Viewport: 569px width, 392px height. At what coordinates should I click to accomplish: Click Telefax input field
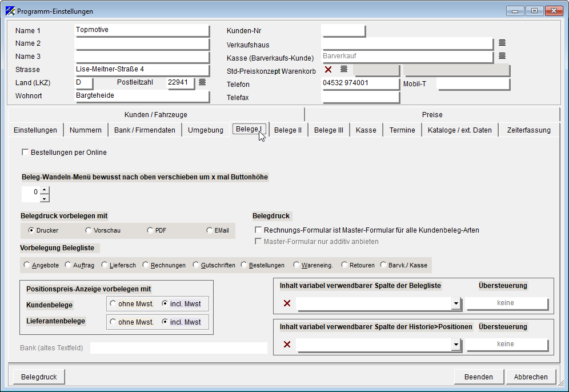360,97
